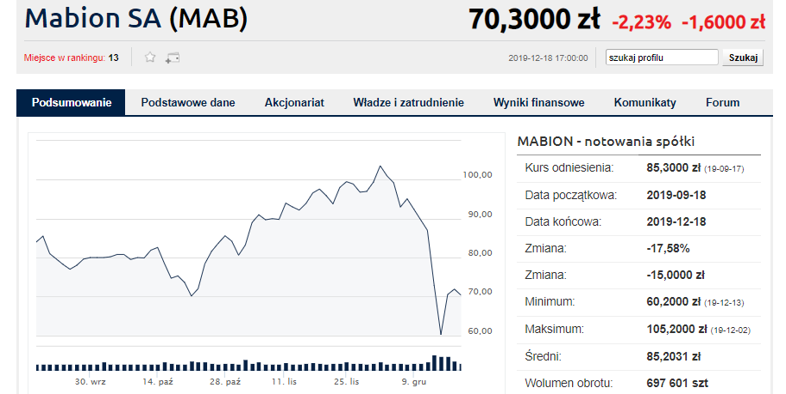Screen dimensions: 786x394
Task: Add Mabion to favorites with star icon
Action: point(150,57)
